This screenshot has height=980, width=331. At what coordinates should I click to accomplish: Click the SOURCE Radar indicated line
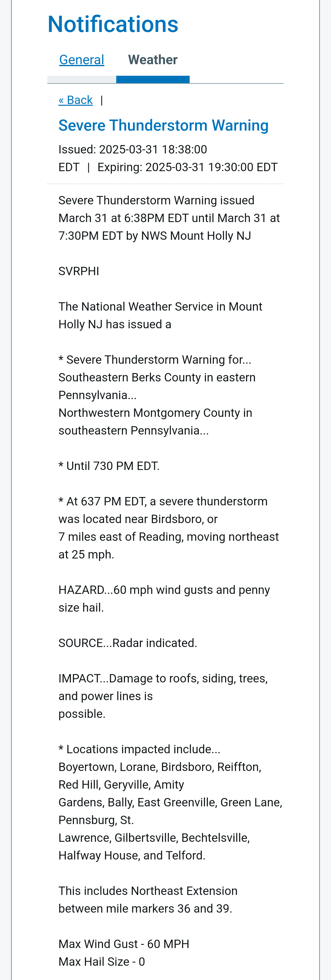click(x=128, y=643)
